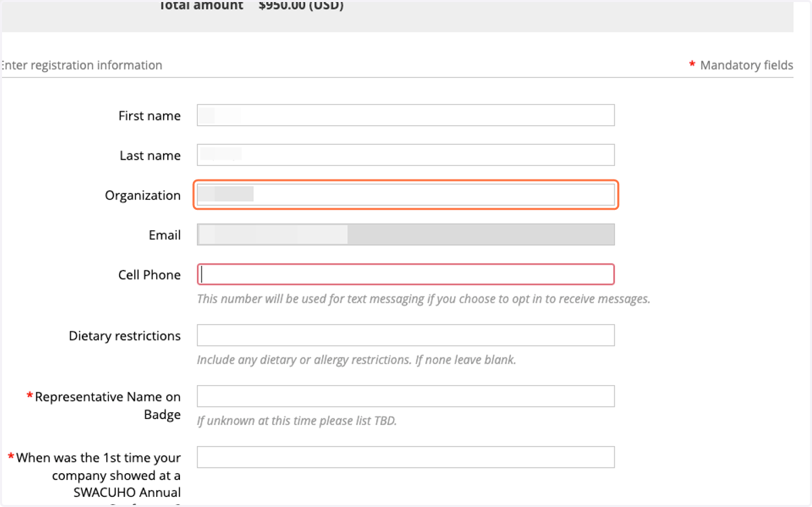812x507 pixels.
Task: Click the '$950.00 (USD)' total amount text
Action: point(301,5)
